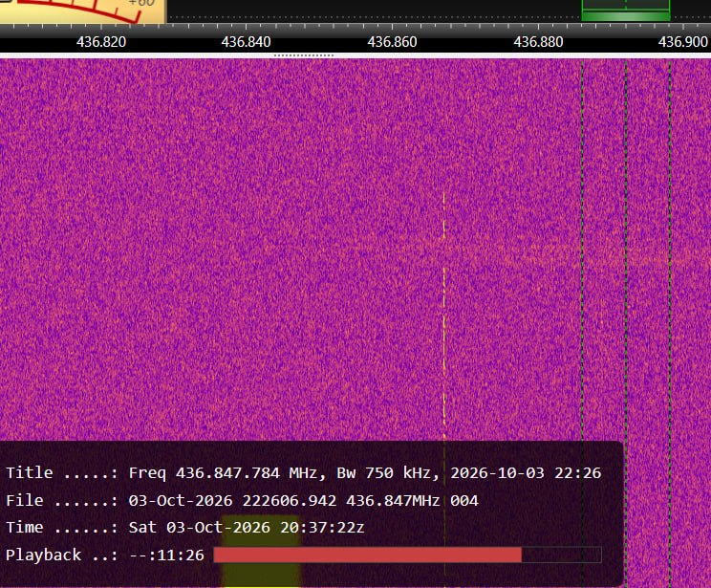Click the Playback time remaining --:11:26
The width and height of the screenshot is (711, 588).
tap(166, 555)
